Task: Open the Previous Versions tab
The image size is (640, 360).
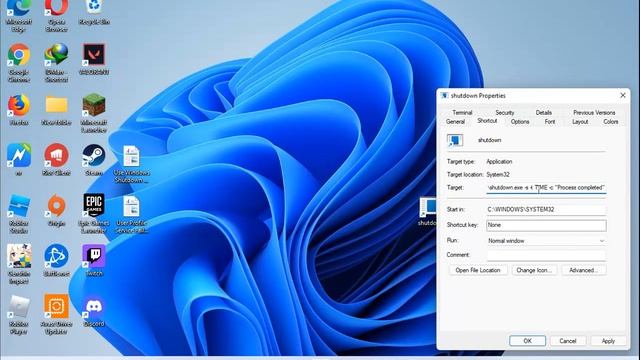Action: [594, 113]
